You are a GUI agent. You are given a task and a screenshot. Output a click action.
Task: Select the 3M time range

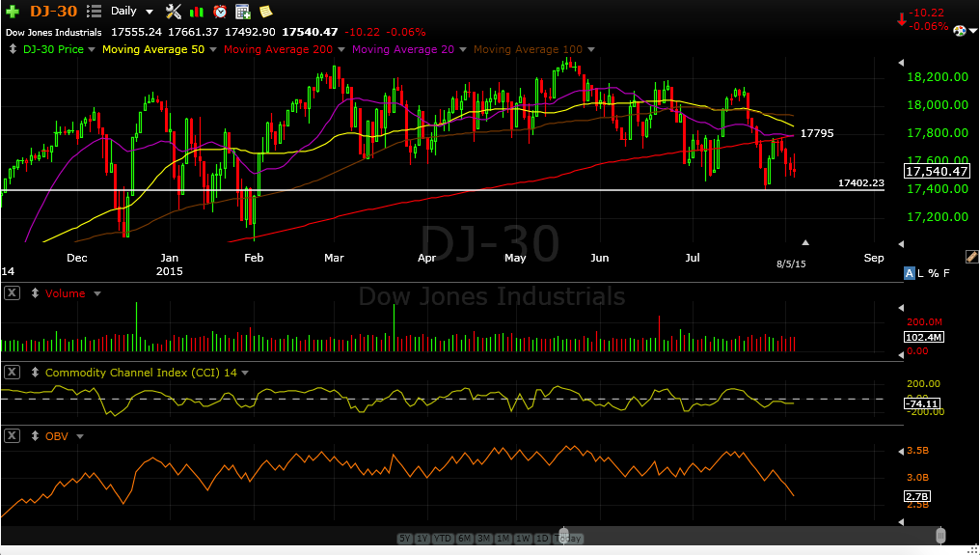click(x=484, y=538)
